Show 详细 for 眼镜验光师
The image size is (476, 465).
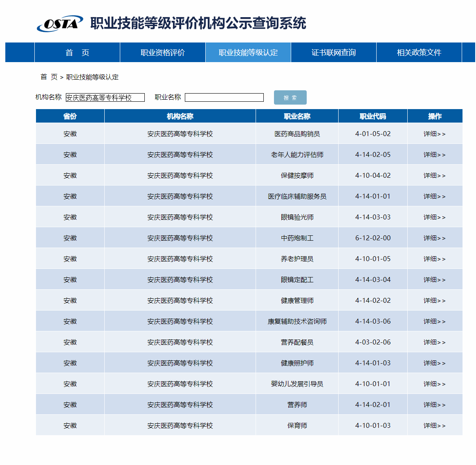click(434, 217)
